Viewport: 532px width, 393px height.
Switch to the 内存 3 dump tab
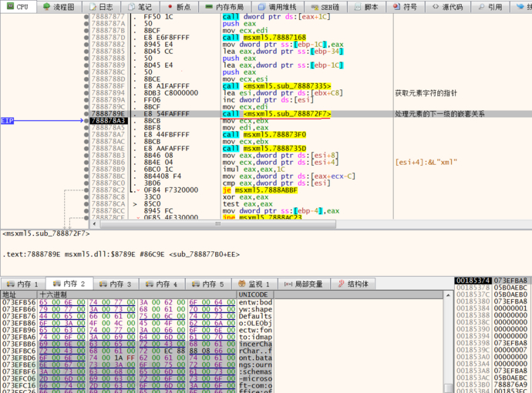pos(115,284)
